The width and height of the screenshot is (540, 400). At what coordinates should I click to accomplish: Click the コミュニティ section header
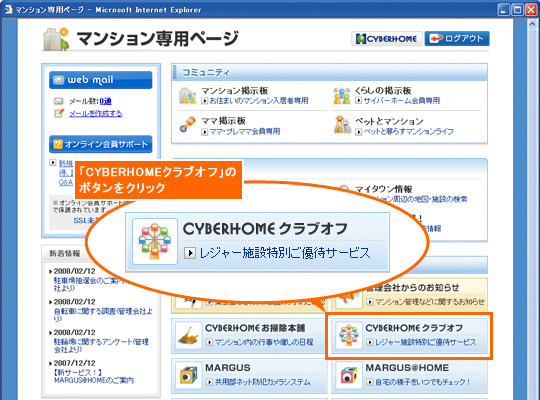tap(329, 72)
